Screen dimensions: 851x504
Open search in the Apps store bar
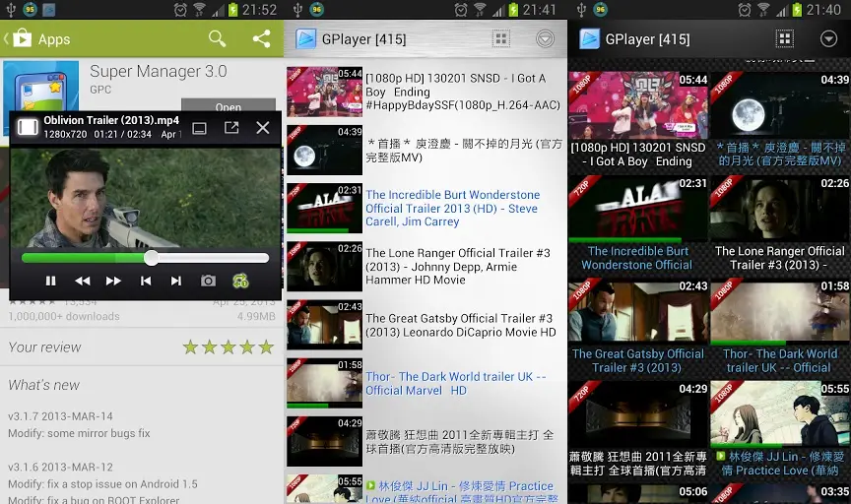tap(217, 38)
